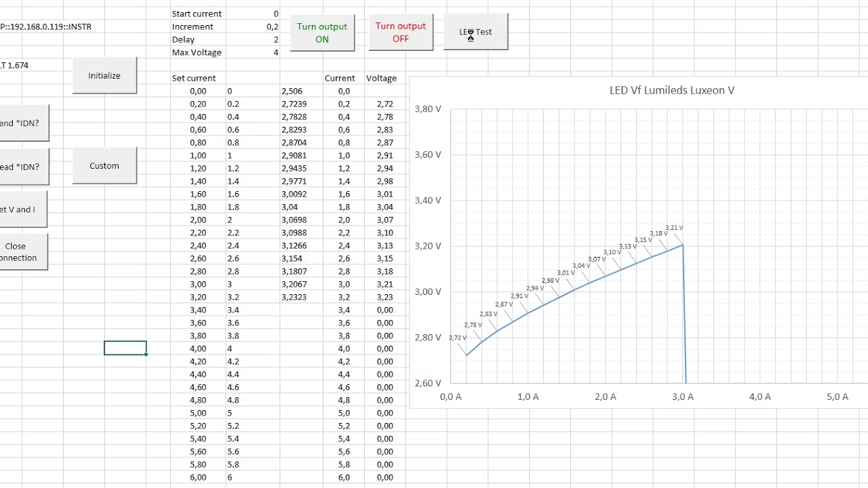Viewport: 868px width, 488px height.
Task: Click the Turn output ON button
Action: 322,33
